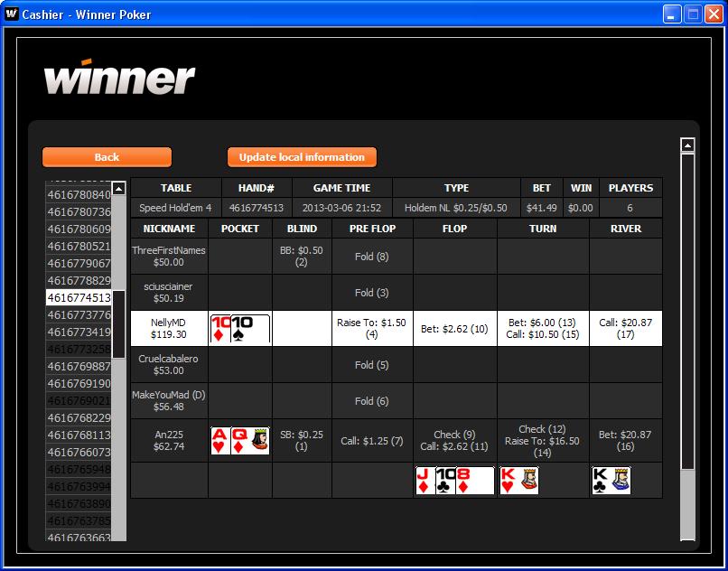Click the HAND# column header

click(x=257, y=188)
